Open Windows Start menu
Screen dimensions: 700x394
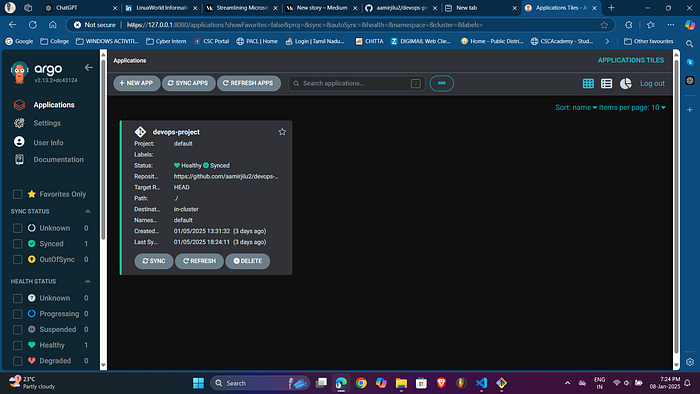pyautogui.click(x=198, y=383)
